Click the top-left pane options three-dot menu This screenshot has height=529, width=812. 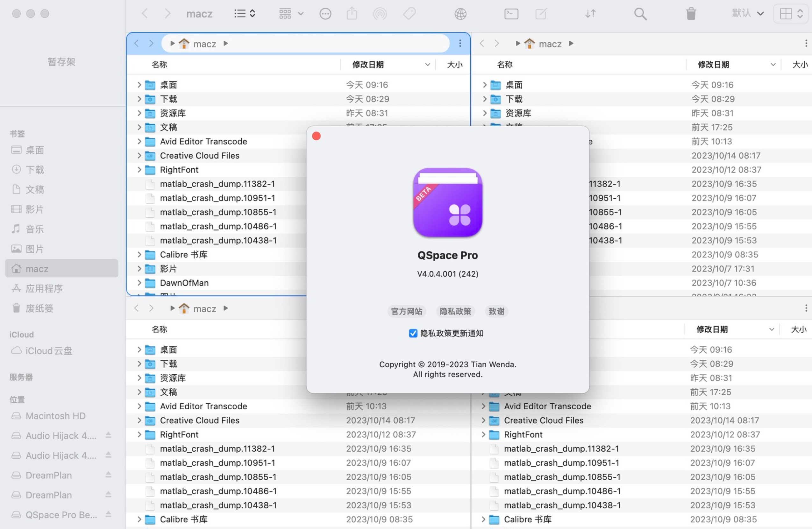pos(460,43)
